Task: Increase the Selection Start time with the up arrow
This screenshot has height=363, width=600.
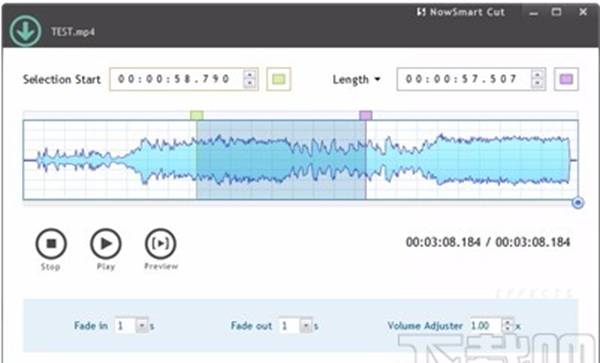Action: [x=249, y=75]
